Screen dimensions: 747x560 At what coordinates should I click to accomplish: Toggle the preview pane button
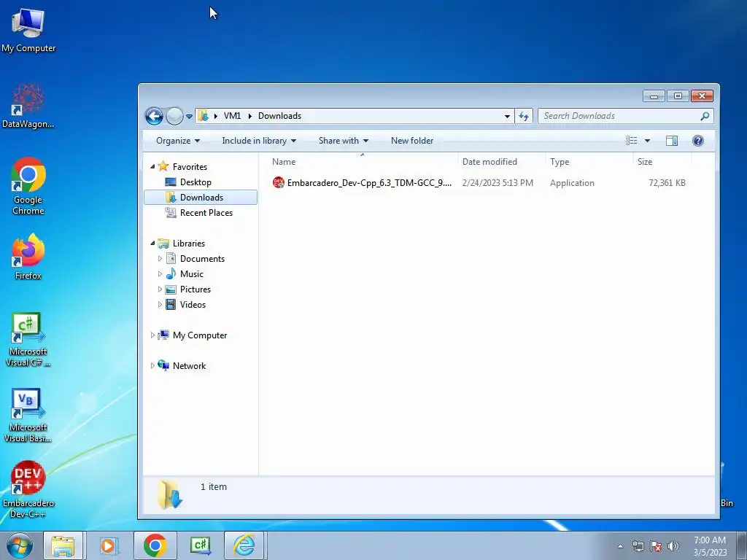[x=672, y=141]
